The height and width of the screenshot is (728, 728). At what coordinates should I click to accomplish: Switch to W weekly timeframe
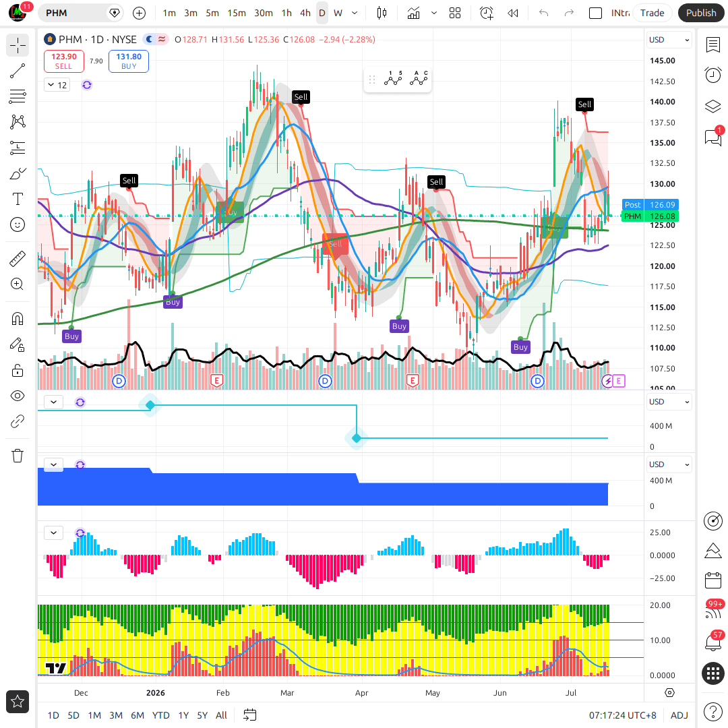(x=338, y=13)
